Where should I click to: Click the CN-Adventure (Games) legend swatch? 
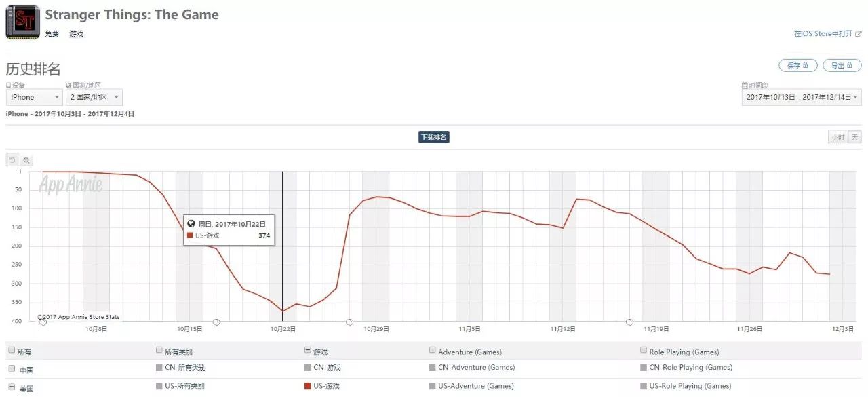pos(433,368)
